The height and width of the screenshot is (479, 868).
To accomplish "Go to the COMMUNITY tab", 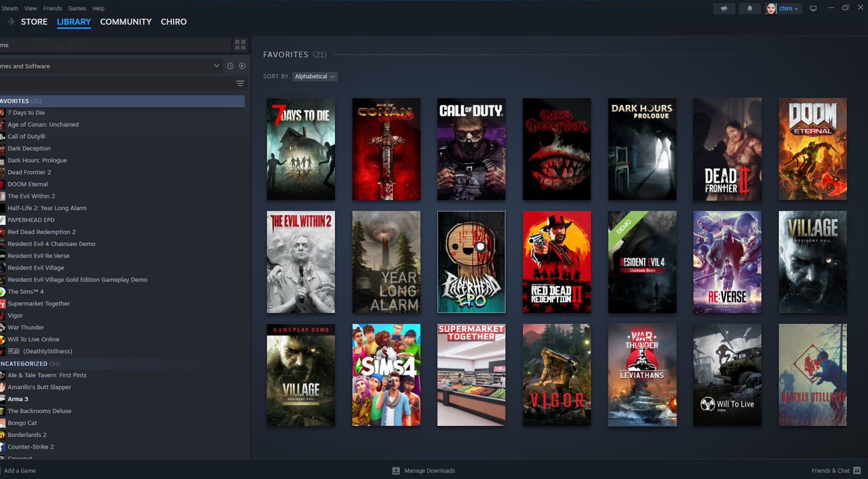I will click(x=125, y=22).
